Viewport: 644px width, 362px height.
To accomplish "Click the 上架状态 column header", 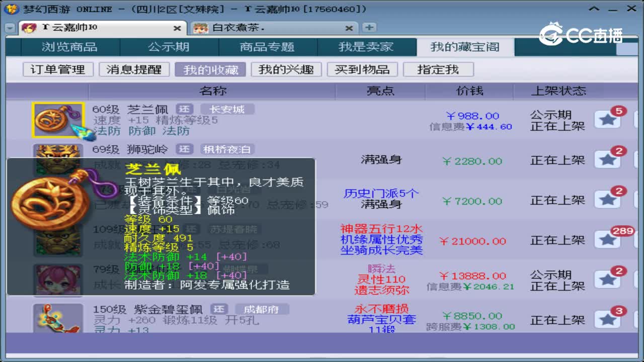I will coord(558,91).
